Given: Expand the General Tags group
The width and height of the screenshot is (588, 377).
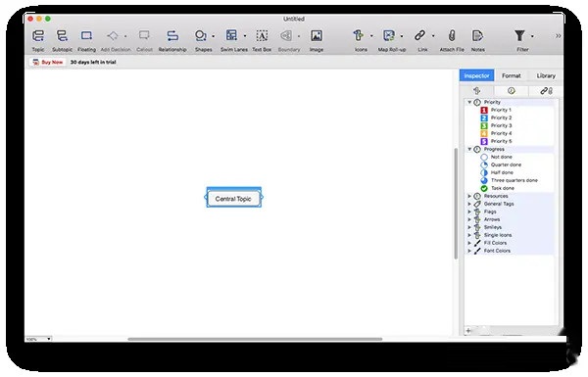Looking at the screenshot, I should pyautogui.click(x=469, y=204).
